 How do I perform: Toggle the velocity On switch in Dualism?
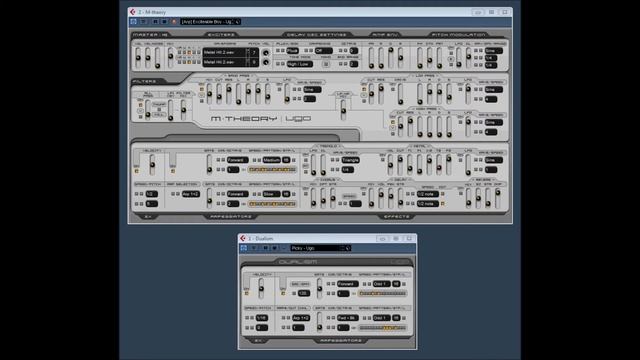click(x=247, y=293)
